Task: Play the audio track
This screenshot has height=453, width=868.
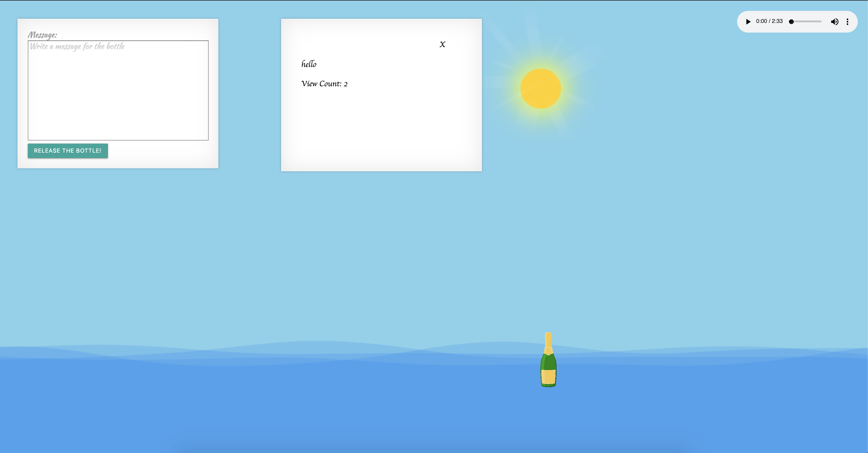Action: coord(748,22)
